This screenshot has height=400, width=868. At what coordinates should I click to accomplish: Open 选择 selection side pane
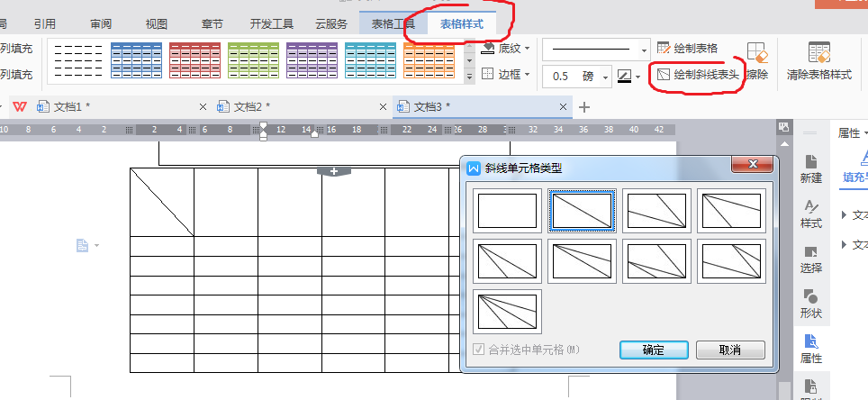[x=811, y=259]
